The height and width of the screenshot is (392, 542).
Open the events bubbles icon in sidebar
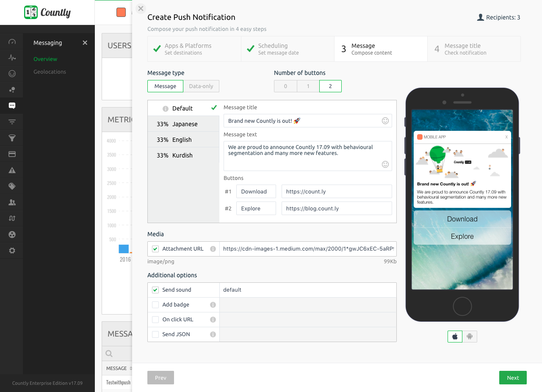pos(12,90)
